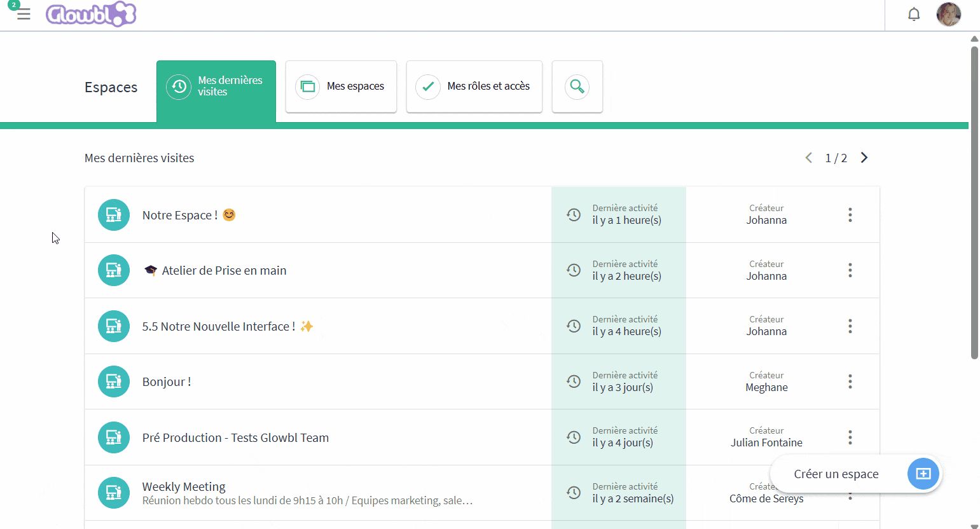Open the Atelier de Prise en main title
Image resolution: width=980 pixels, height=529 pixels.
point(215,270)
